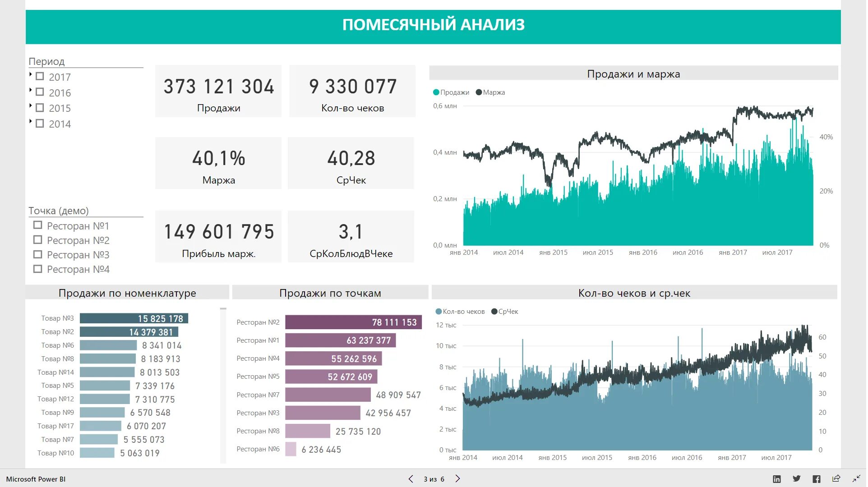
Task: Select the Продажи 373 121 304 card
Action: coord(219,91)
